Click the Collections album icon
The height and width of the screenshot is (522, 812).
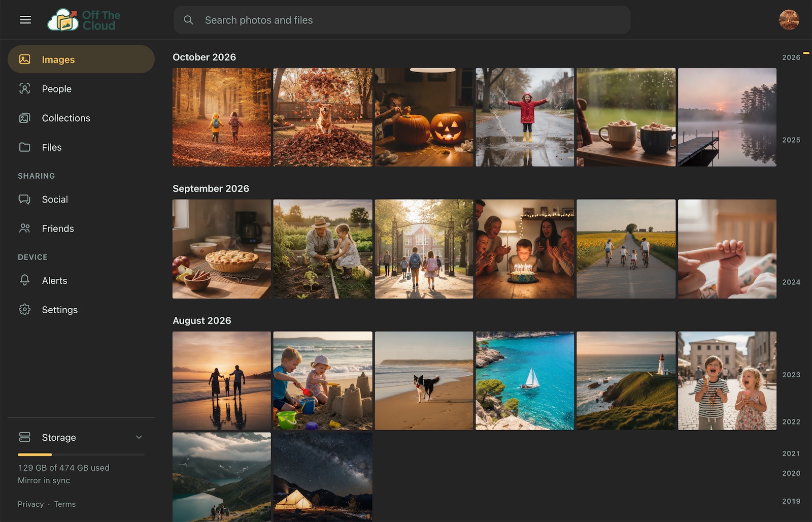(x=25, y=118)
